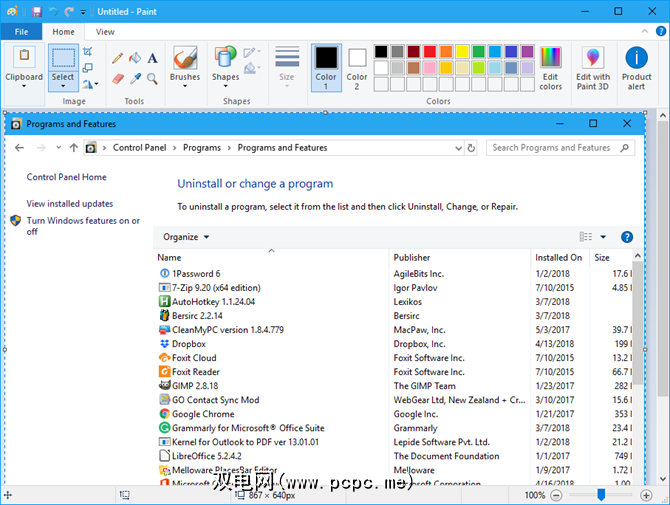Click the Refresh icon beside address bar
The height and width of the screenshot is (505, 670).
click(x=471, y=148)
